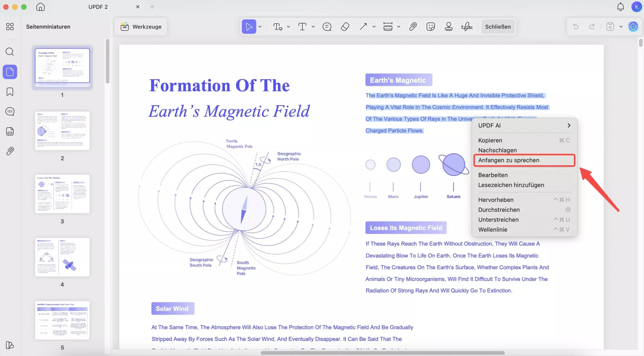Viewport: 644px width, 356px height.
Task: Attach a file with toolbar paperclip
Action: coord(413,26)
